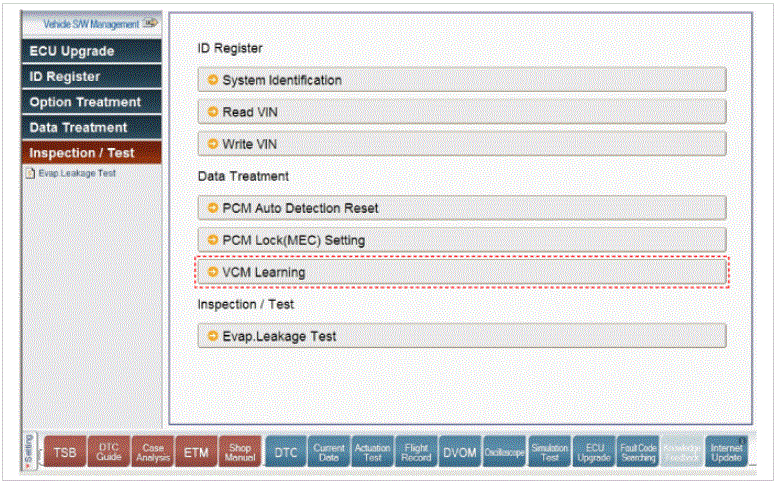The height and width of the screenshot is (483, 777).
Task: Expand the ECU Upgrade sidebar section
Action: (x=92, y=51)
